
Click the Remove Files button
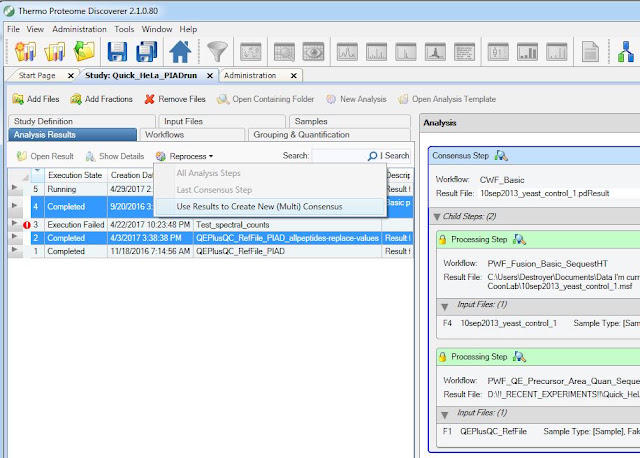175,99
